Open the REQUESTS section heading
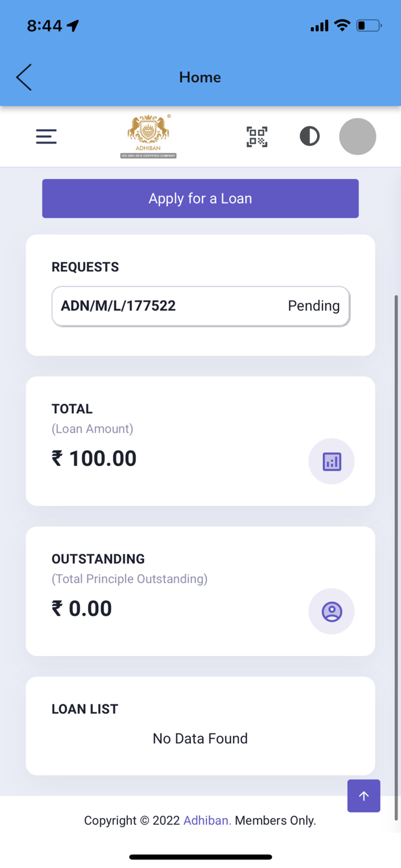 tap(85, 267)
